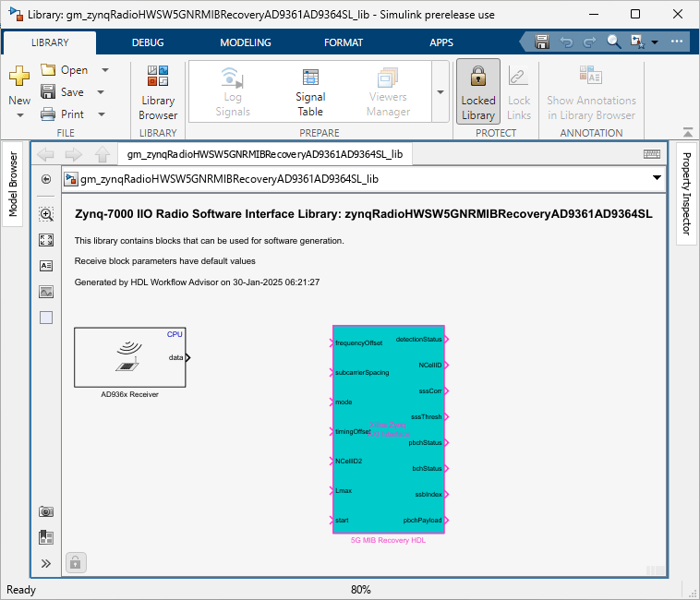This screenshot has height=600, width=700.
Task: Click the quick access Save icon
Action: (x=542, y=42)
